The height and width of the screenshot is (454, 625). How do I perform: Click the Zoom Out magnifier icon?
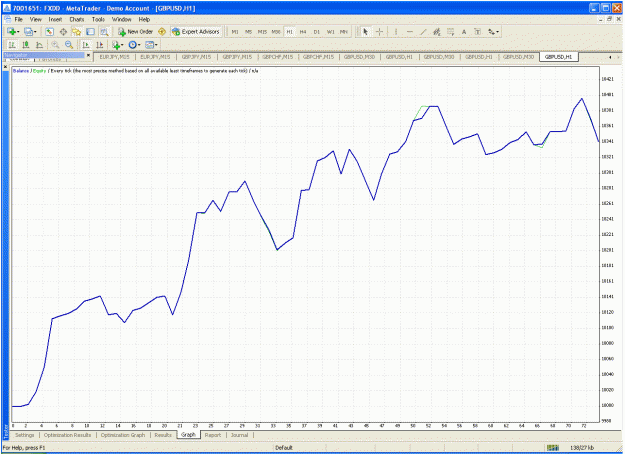click(69, 45)
